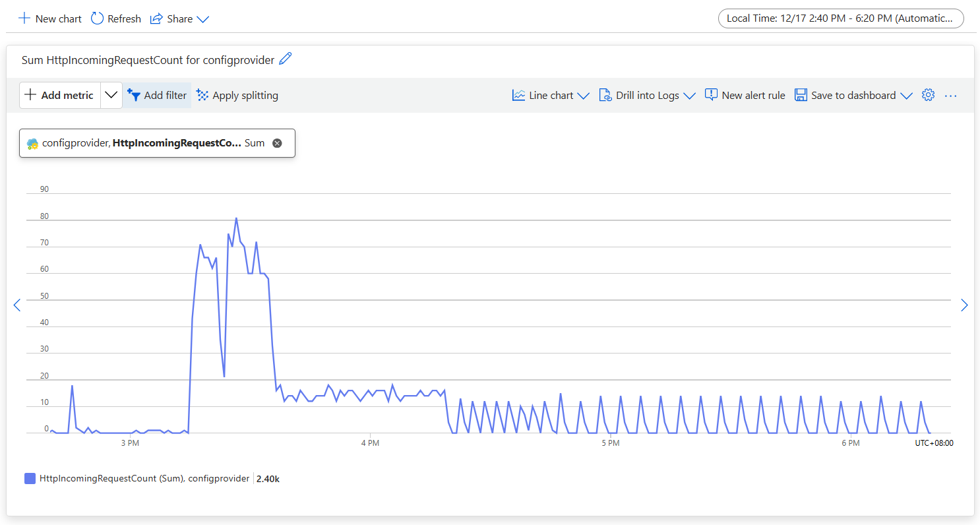Click the New chart plus button

tap(50, 18)
